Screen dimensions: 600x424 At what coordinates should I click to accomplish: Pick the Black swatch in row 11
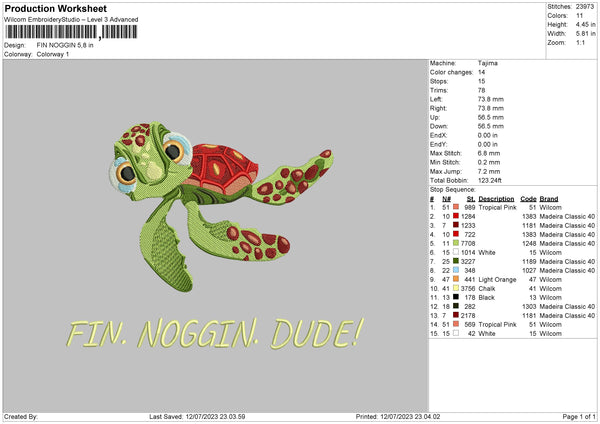coord(456,297)
